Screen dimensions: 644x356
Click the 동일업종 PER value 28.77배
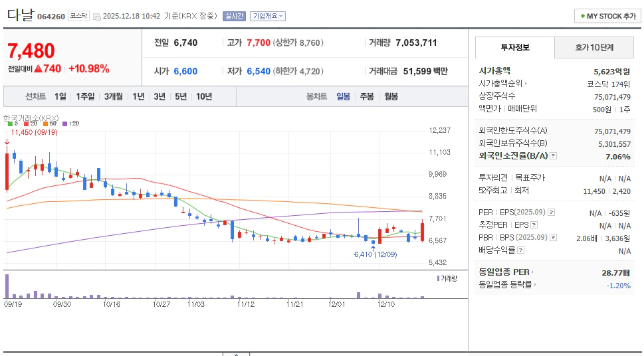(615, 273)
